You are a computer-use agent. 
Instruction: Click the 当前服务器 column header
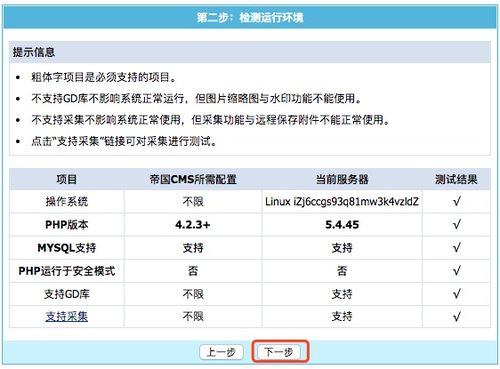[342, 179]
